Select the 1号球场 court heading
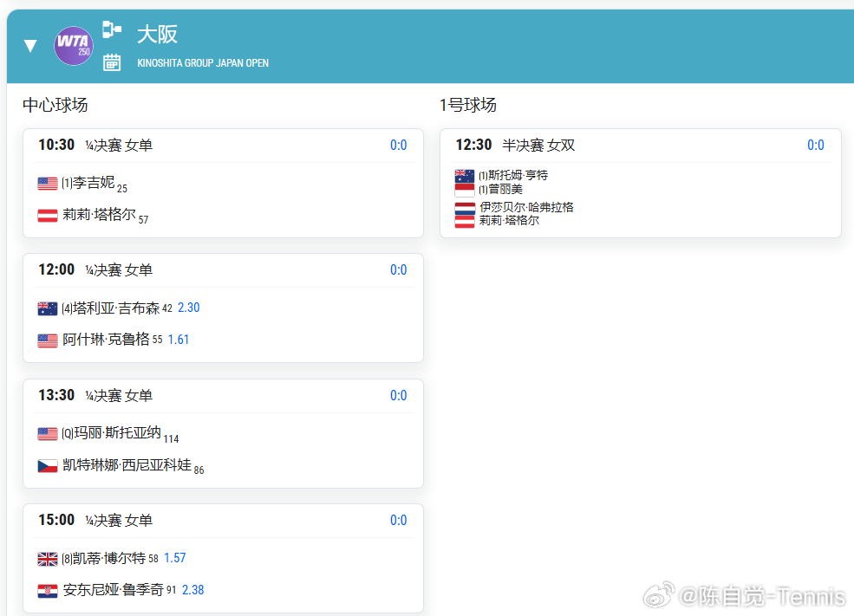Screen dimensions: 854x616 click(x=468, y=105)
